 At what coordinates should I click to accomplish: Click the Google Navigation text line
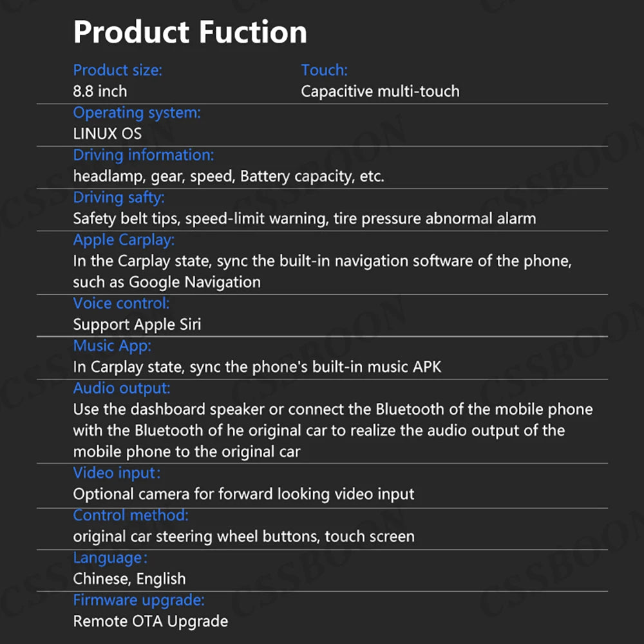pyautogui.click(x=167, y=282)
